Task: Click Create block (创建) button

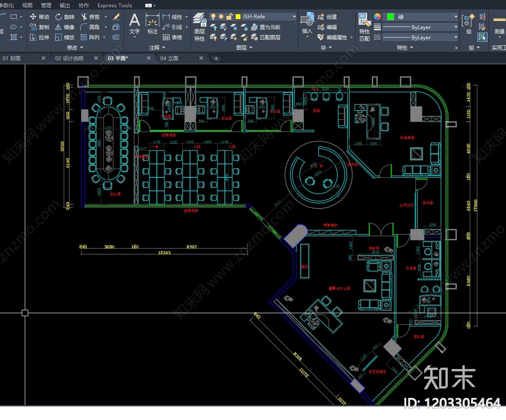Action: coord(327,17)
